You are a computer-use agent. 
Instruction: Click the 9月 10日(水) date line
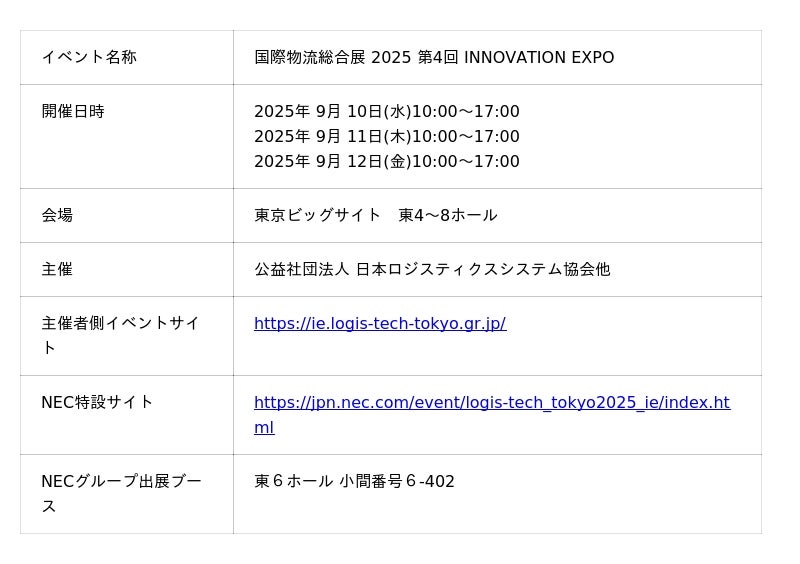(x=386, y=112)
